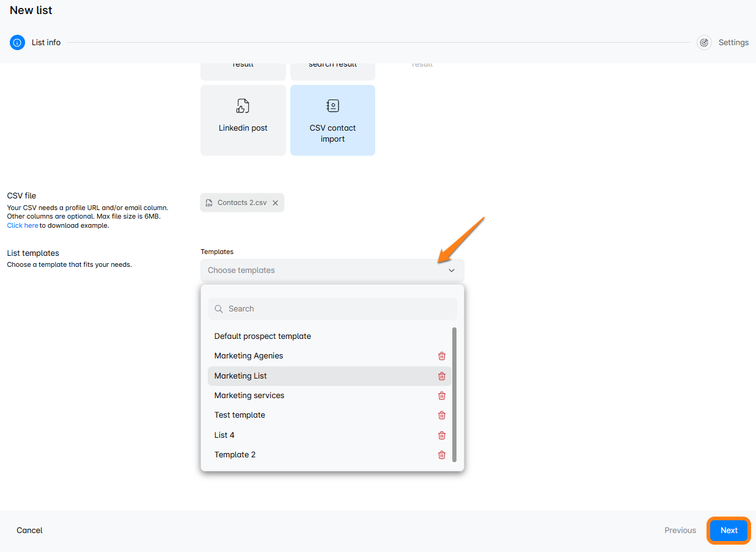This screenshot has height=552, width=756.
Task: Open the Click here example link
Action: [x=23, y=225]
